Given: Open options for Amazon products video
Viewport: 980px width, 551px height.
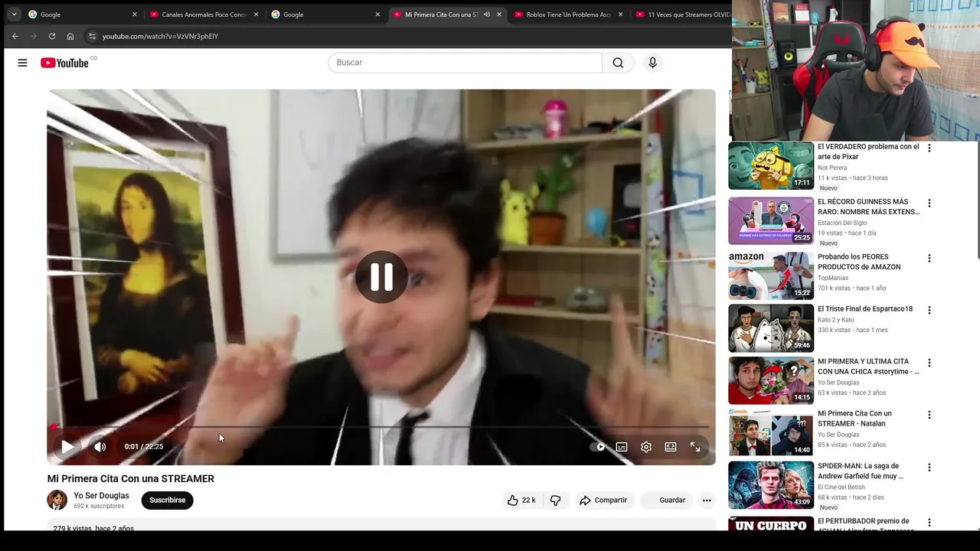Looking at the screenshot, I should point(929,258).
